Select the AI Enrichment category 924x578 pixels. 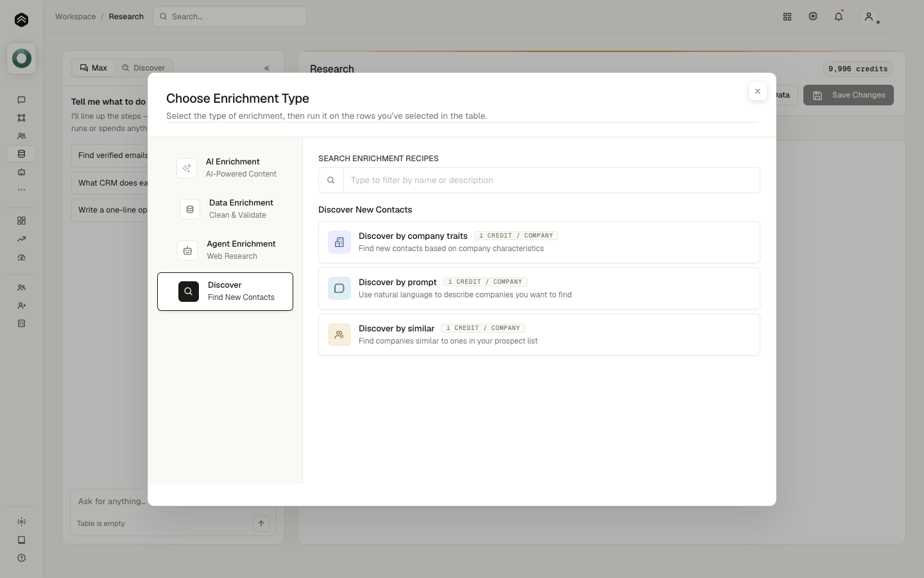[225, 168]
